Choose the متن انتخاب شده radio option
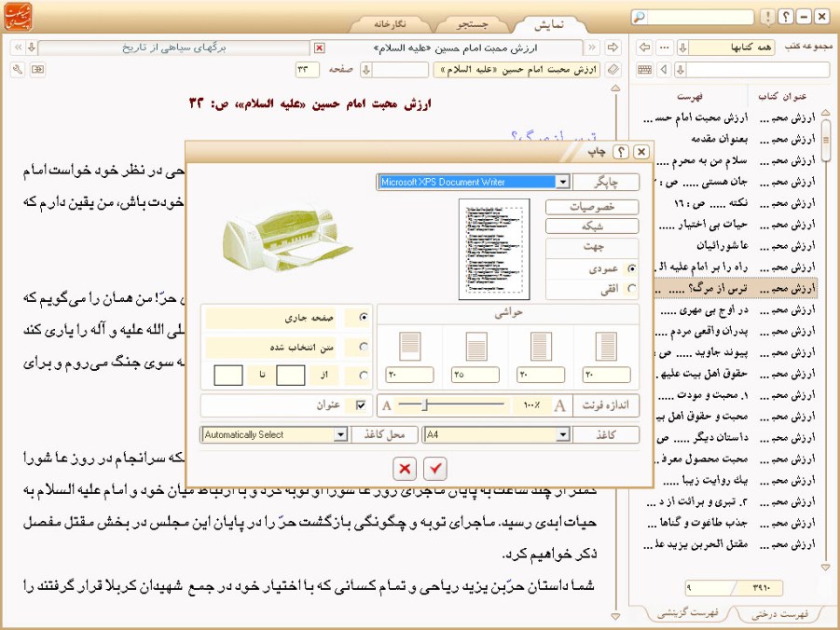The height and width of the screenshot is (630, 840). (x=364, y=347)
